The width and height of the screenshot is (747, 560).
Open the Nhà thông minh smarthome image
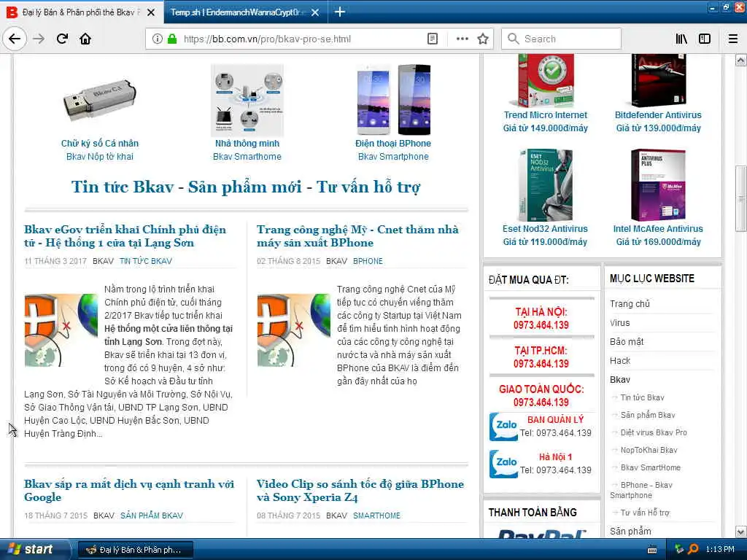(x=247, y=100)
